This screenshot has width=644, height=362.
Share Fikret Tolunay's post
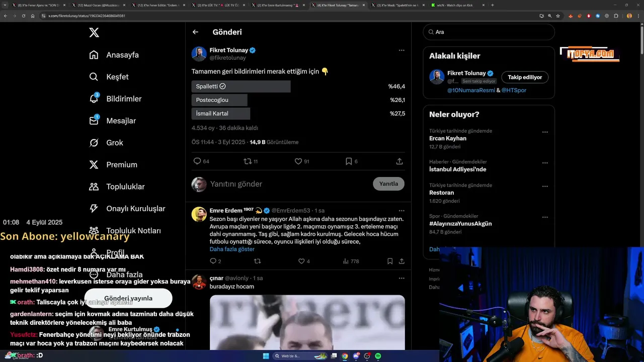pyautogui.click(x=399, y=161)
